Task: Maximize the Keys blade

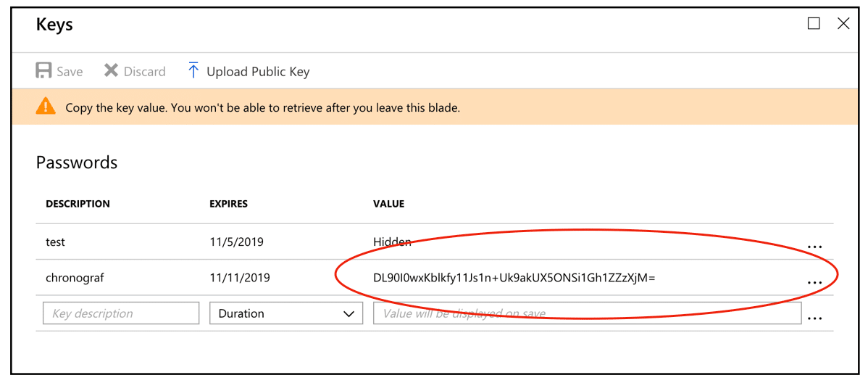Action: [814, 24]
